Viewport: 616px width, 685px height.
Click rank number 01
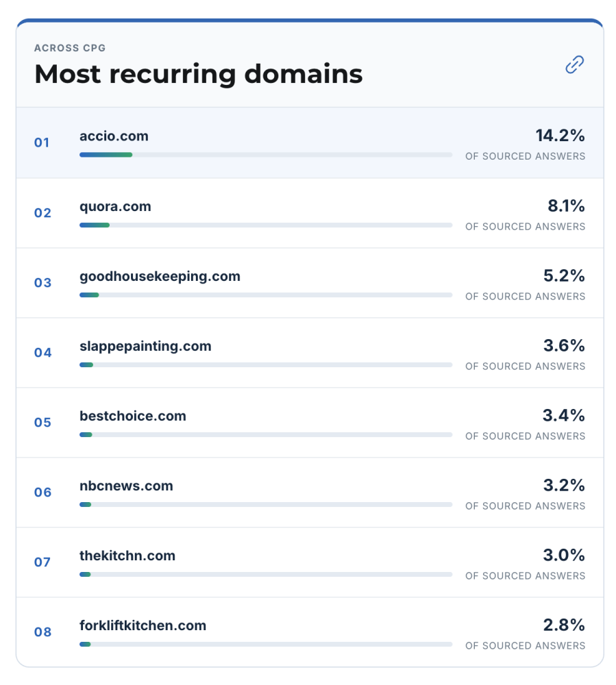click(42, 143)
